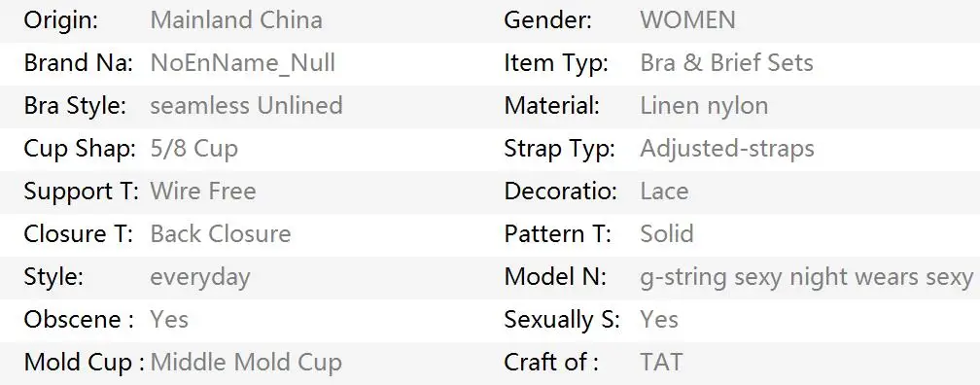This screenshot has height=385, width=980.
Task: Select the Cup Shape value 5/8 Cup
Action: pos(193,148)
